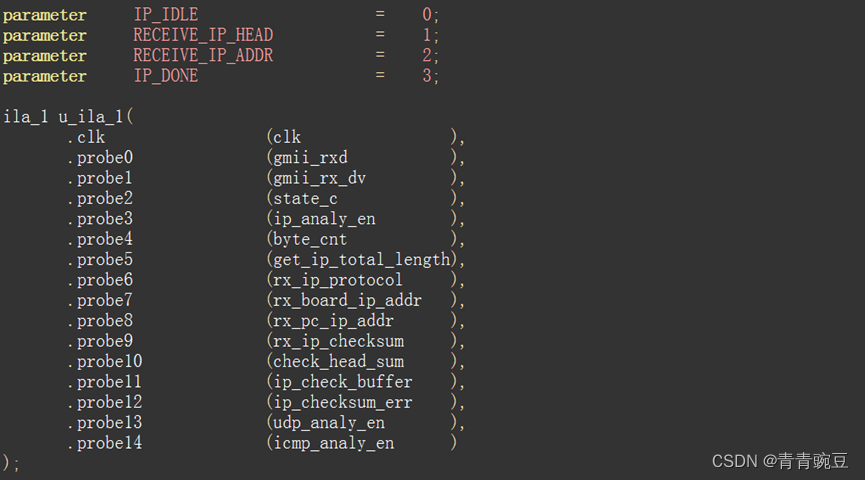Select the ip_analy_en signal

[324, 219]
